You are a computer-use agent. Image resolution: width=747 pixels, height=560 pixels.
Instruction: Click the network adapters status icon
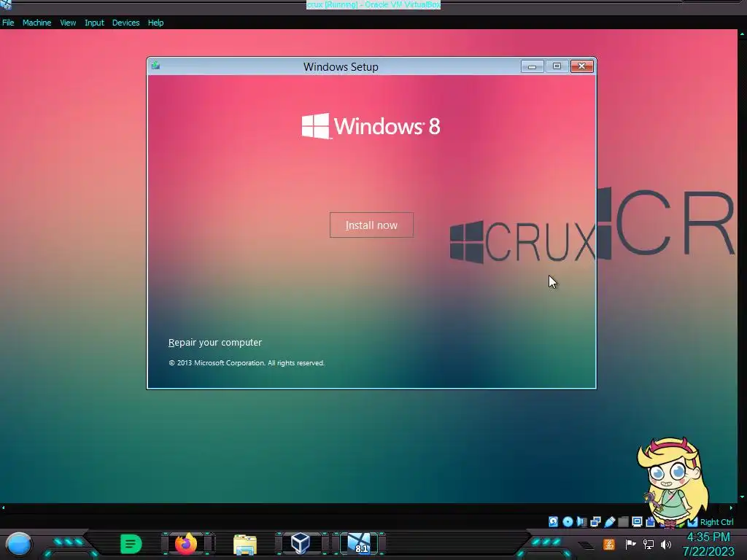click(x=595, y=522)
